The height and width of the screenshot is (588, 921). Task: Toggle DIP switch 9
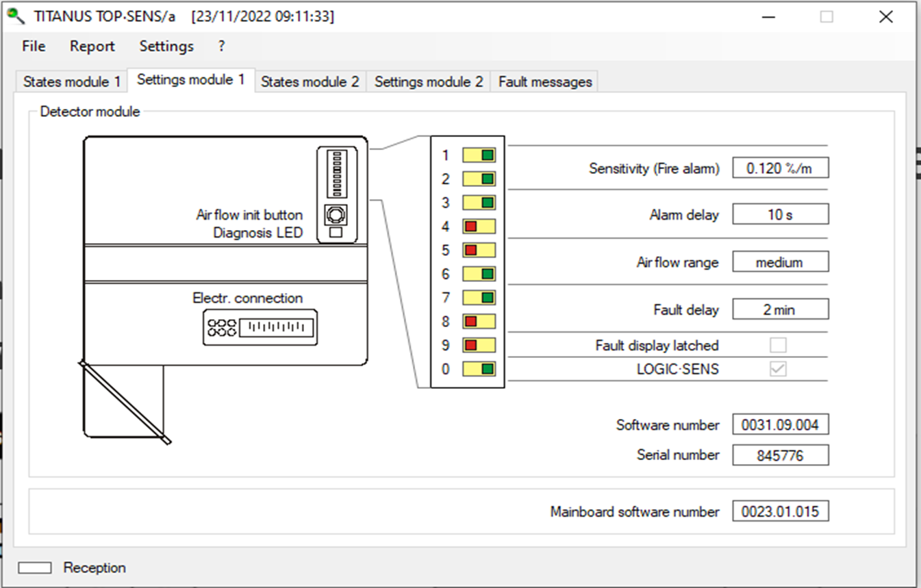click(479, 345)
